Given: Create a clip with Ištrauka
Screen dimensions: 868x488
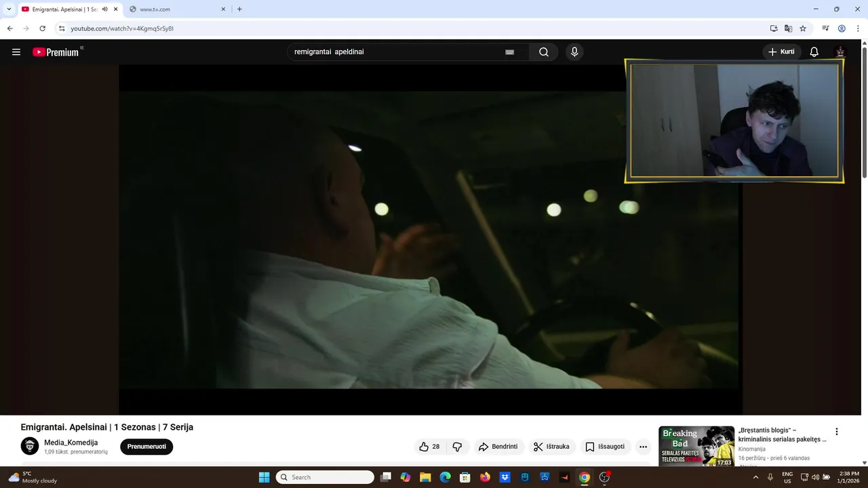Looking at the screenshot, I should tap(551, 447).
